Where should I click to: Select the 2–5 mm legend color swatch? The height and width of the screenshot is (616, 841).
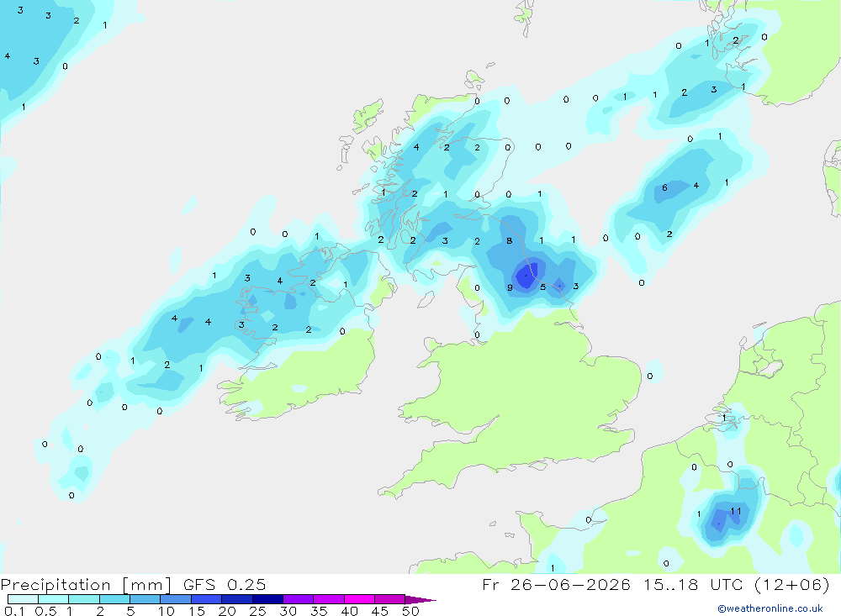(114, 599)
